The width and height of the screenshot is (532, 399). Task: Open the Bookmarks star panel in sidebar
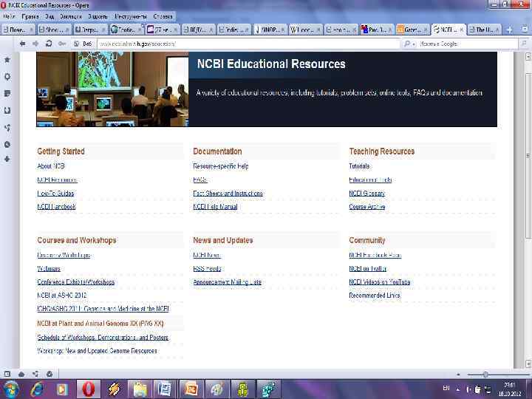point(7,60)
